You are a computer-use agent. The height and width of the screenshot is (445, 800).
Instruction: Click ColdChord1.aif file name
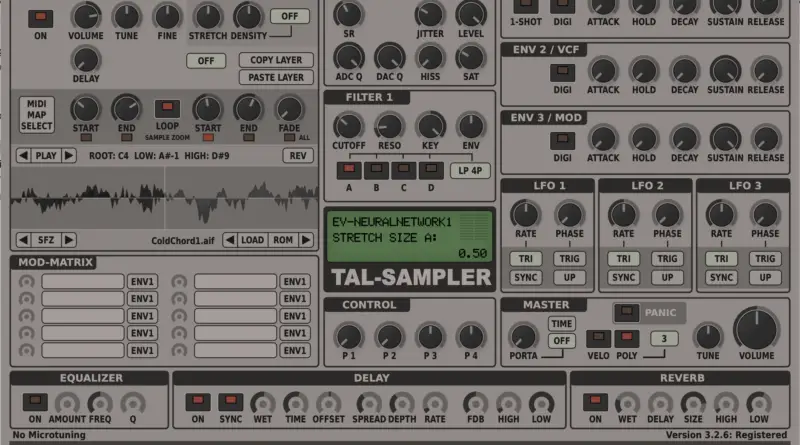click(x=183, y=240)
